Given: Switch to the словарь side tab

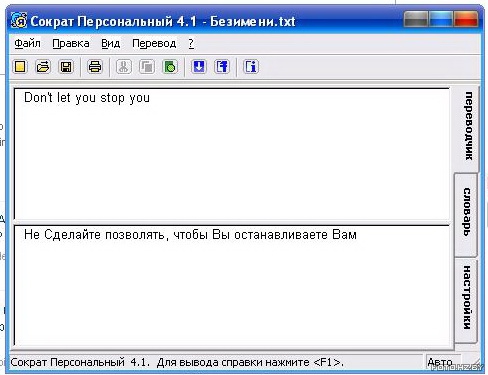Looking at the screenshot, I should coord(466,213).
